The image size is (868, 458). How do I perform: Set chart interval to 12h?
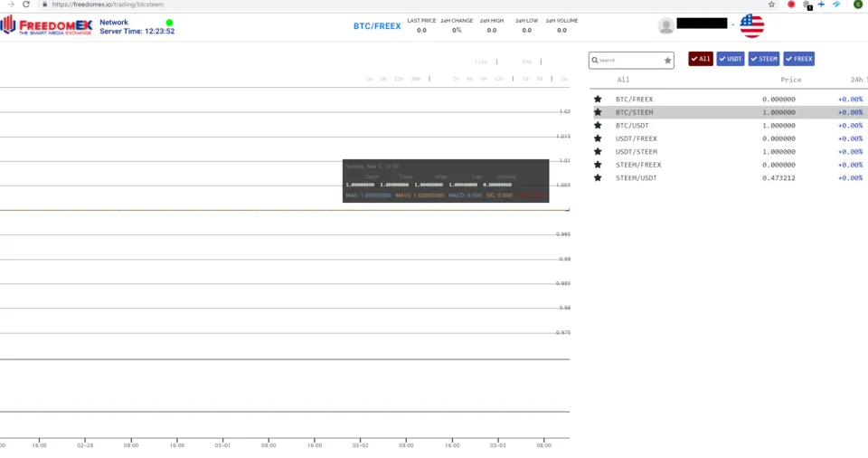499,79
